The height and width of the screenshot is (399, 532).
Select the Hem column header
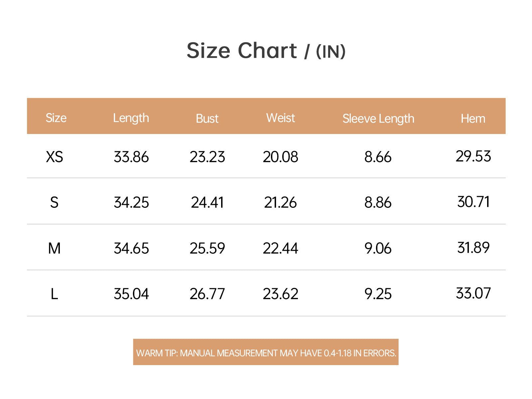coord(473,119)
